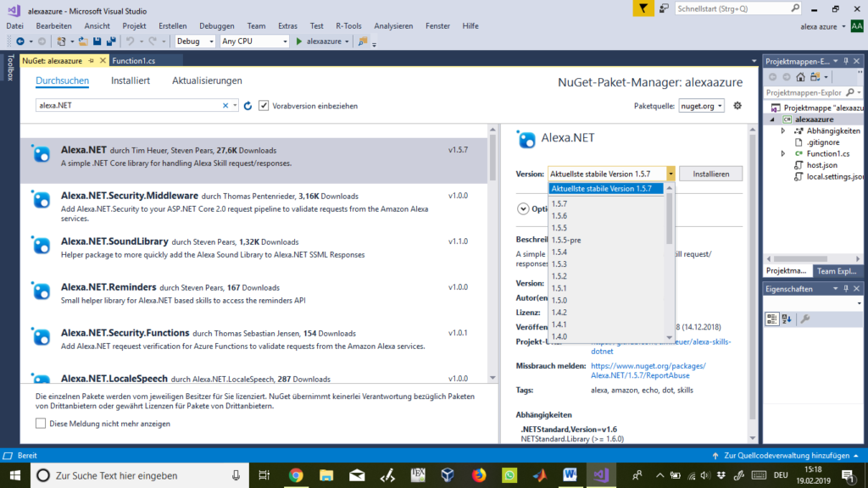Pin the NuGet: alexaazure tab
The height and width of the screenshot is (488, 868).
pos(92,61)
